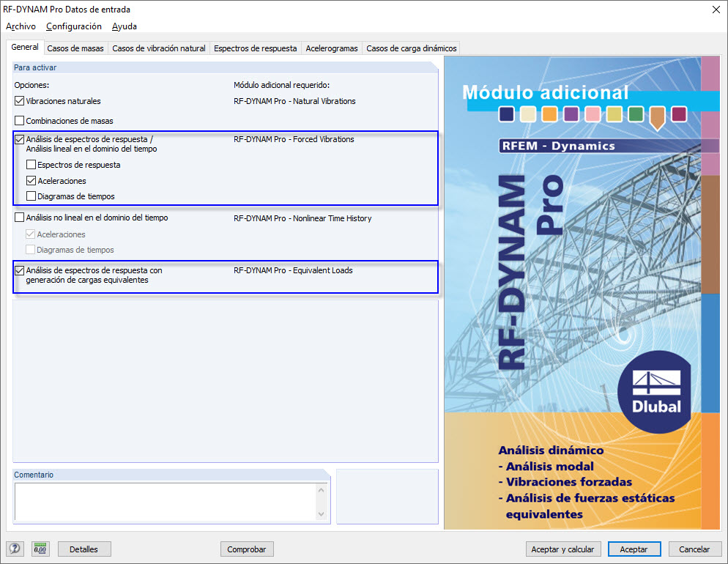Open the Archivo menu

tap(21, 26)
